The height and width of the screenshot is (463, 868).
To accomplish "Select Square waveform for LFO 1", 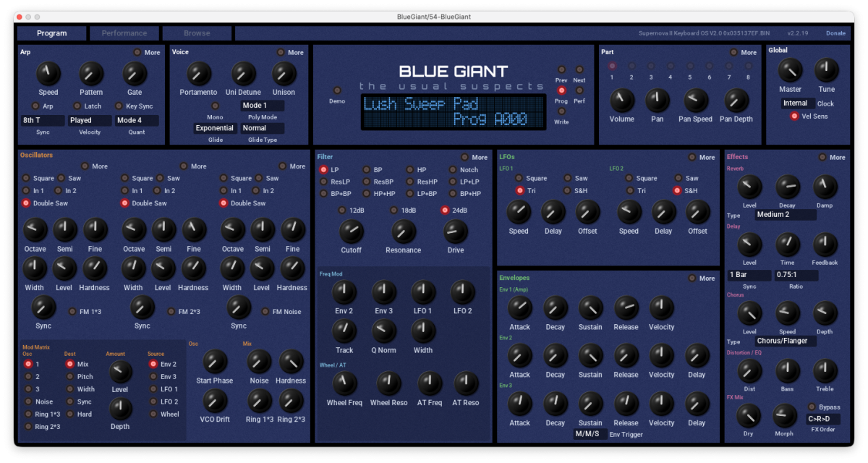I will pos(519,178).
